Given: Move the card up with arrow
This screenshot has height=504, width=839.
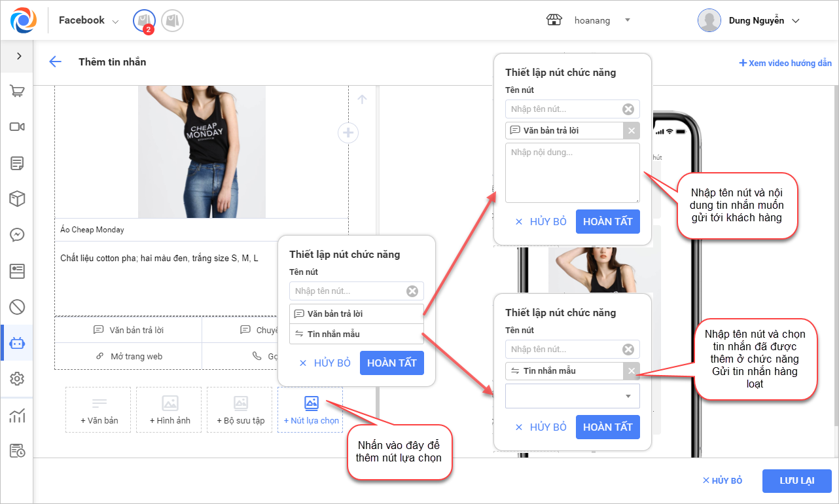Looking at the screenshot, I should (363, 99).
